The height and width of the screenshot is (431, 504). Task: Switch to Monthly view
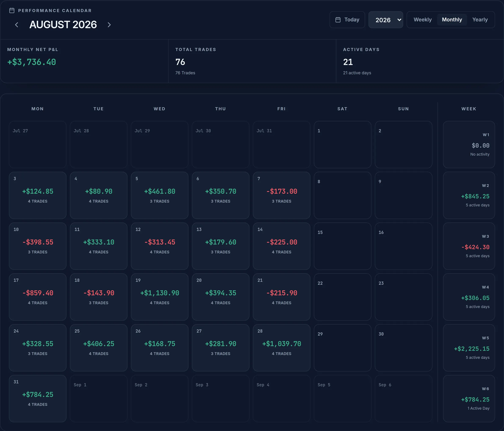pyautogui.click(x=452, y=20)
